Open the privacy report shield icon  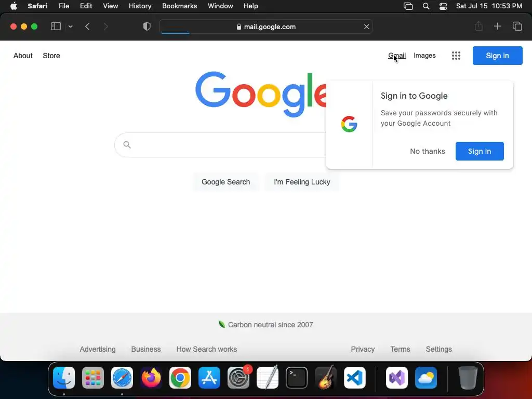tap(147, 26)
